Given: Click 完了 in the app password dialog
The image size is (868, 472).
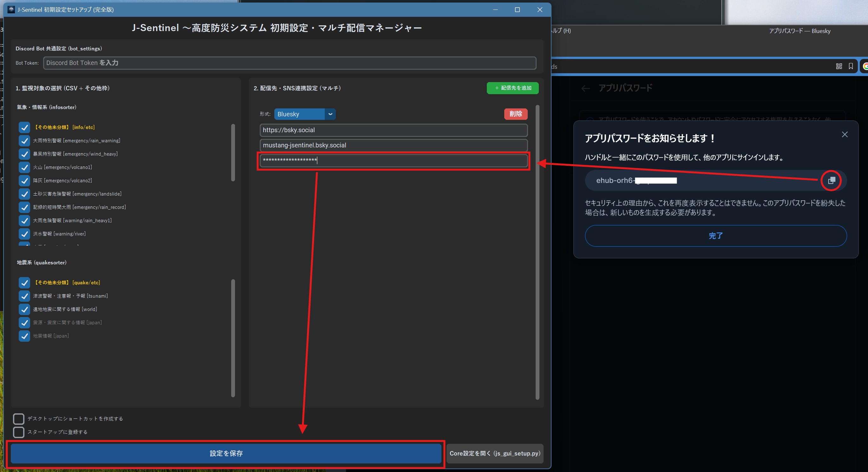Looking at the screenshot, I should (715, 236).
